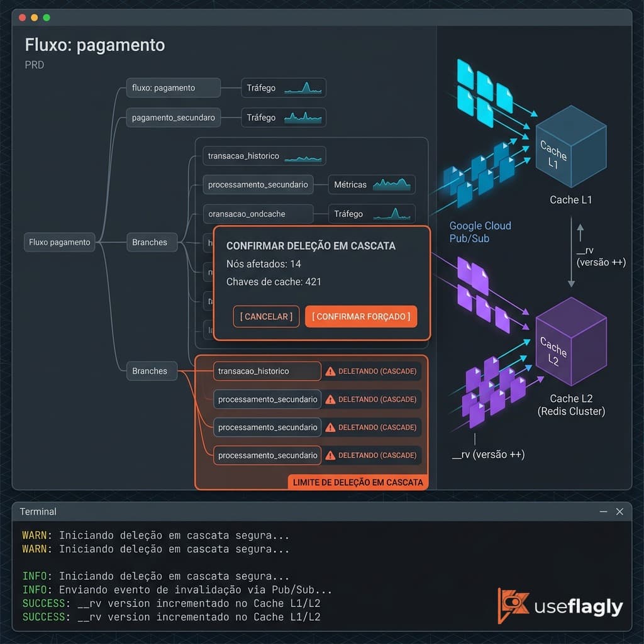Select the Cache L1 cube
The width and height of the screenshot is (644, 644).
click(x=571, y=146)
